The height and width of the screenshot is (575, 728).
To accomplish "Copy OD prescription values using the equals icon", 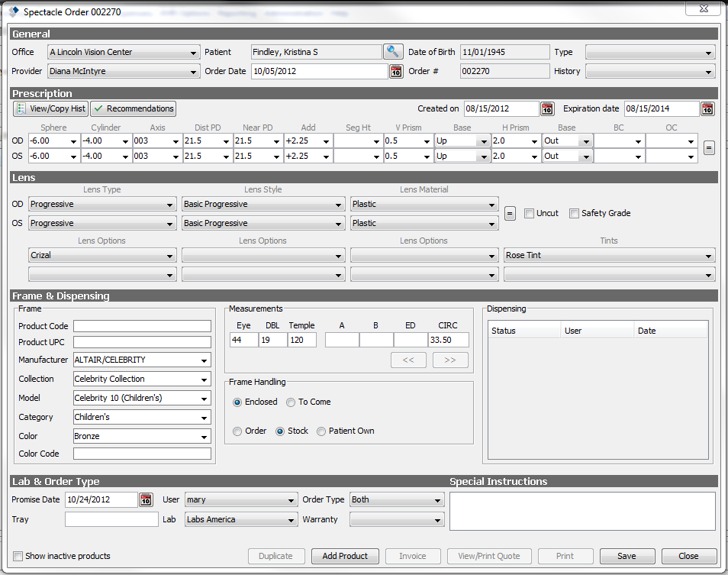I will coord(709,148).
